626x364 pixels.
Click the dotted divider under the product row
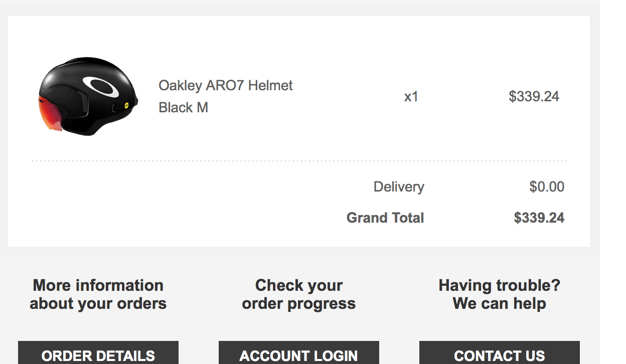pos(299,161)
